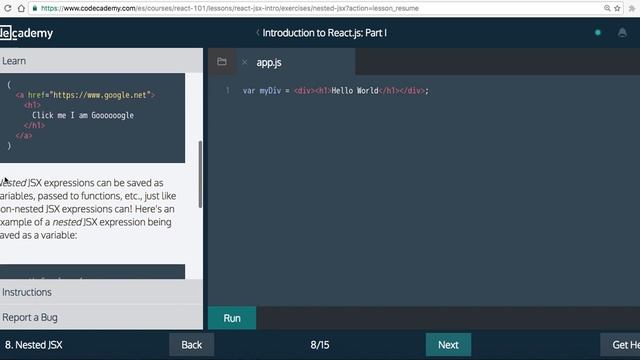Go to the browser home page icon
This screenshot has height=360, width=640.
[x=21, y=8]
